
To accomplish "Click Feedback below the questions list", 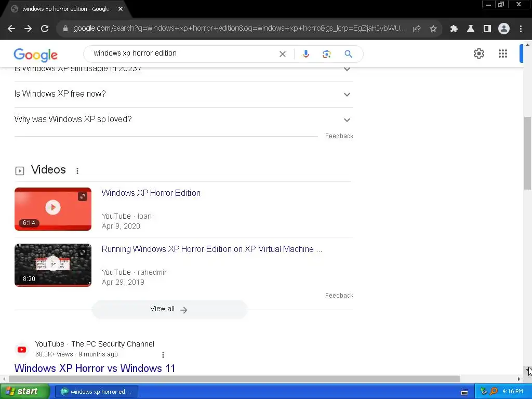I will click(x=339, y=136).
